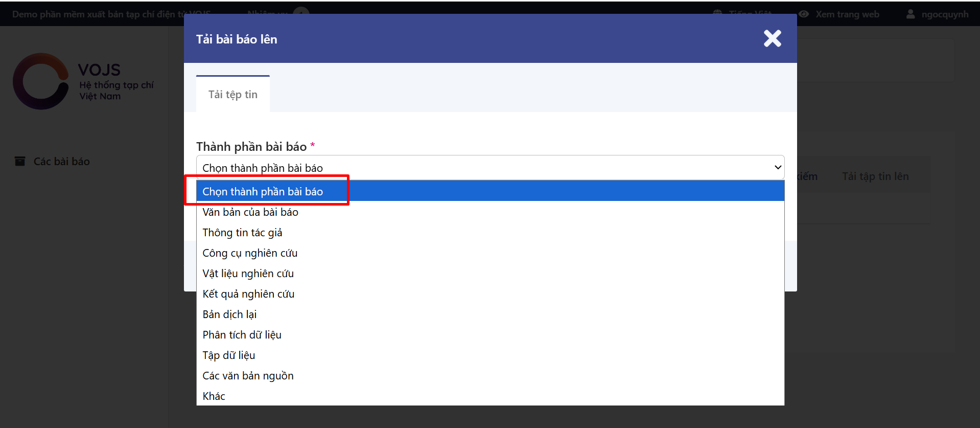Select the Tải tệp tin tab
This screenshot has width=980, height=428.
pos(233,95)
